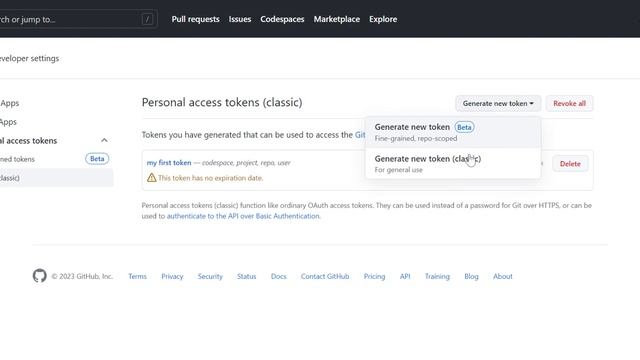The height and width of the screenshot is (360, 640).
Task: Open Pull requests in top navigation
Action: pos(196,19)
